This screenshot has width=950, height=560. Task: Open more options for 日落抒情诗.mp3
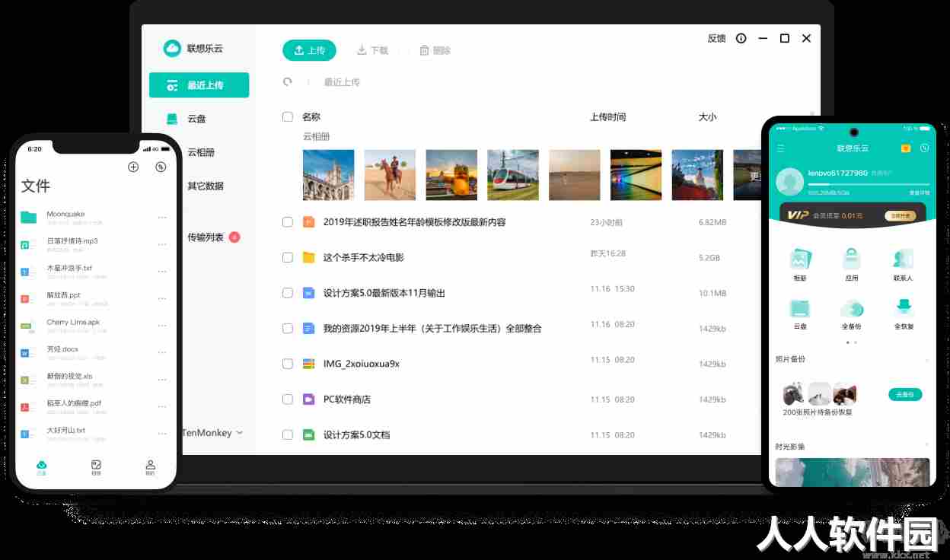(x=162, y=244)
